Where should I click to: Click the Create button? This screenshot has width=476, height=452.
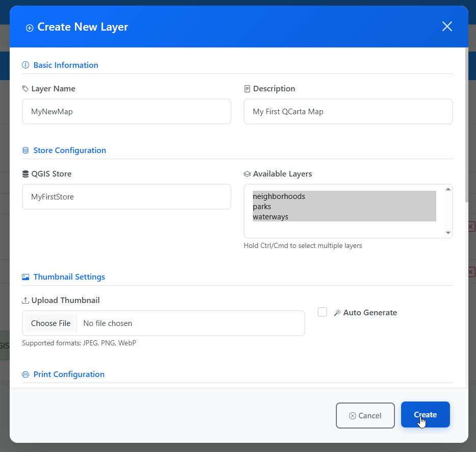pos(426,415)
